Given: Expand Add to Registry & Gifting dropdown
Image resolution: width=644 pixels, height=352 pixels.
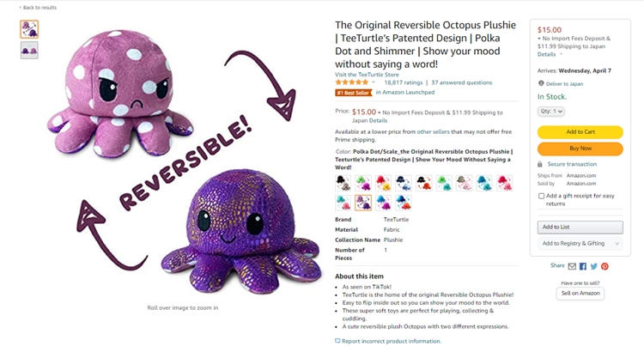Looking at the screenshot, I should coord(580,244).
